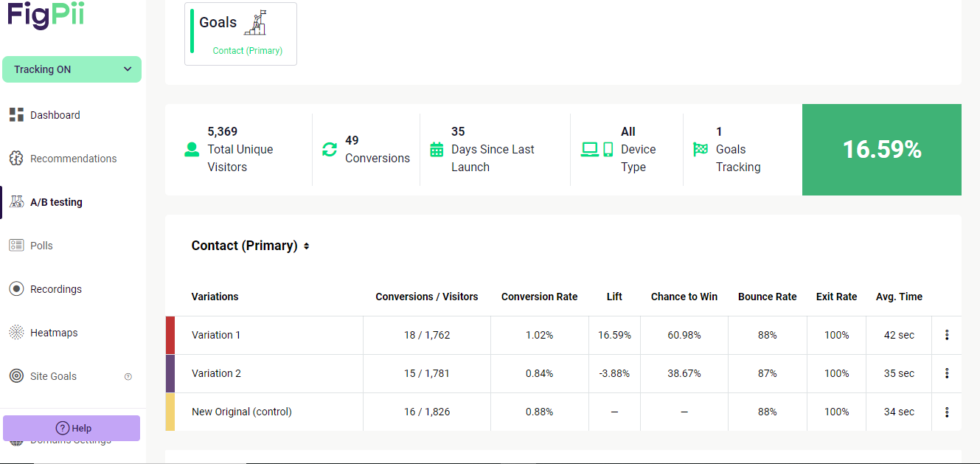The height and width of the screenshot is (464, 980).
Task: Click the Recommendations brain icon
Action: coord(16,159)
